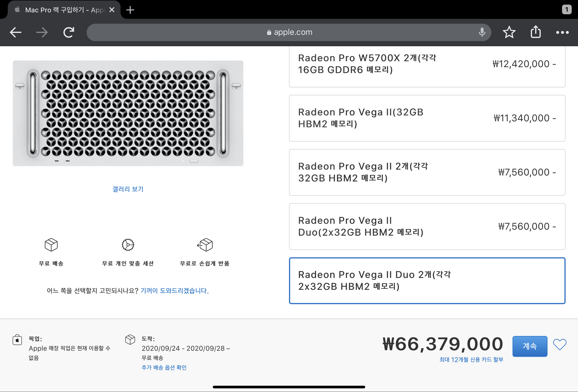Select Radeon Pro Vega II 32GB option
The height and width of the screenshot is (392, 578).
[x=427, y=118]
